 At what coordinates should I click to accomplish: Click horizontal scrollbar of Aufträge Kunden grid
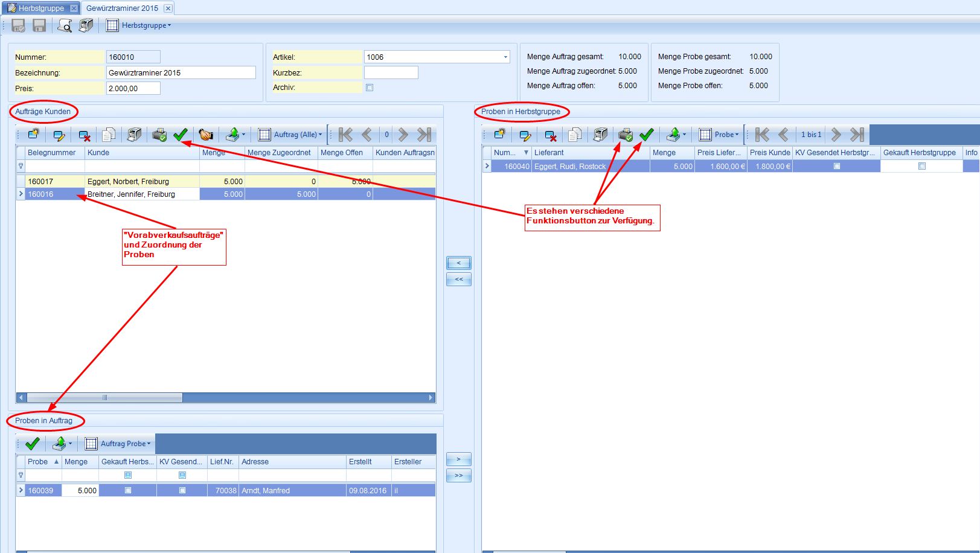point(225,397)
